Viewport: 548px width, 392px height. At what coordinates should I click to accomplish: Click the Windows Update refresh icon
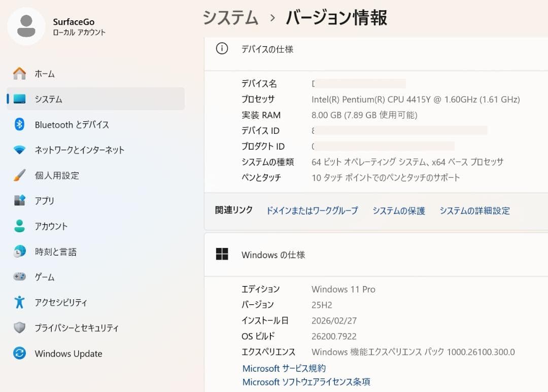20,353
